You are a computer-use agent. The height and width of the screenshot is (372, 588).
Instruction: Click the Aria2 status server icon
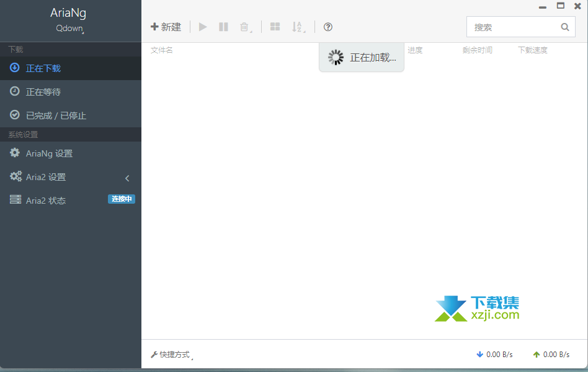[x=16, y=199]
